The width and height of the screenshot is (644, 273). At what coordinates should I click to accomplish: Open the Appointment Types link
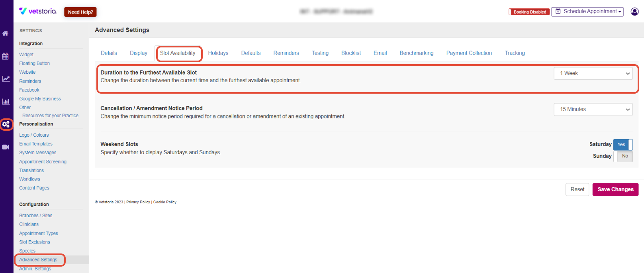(39, 234)
